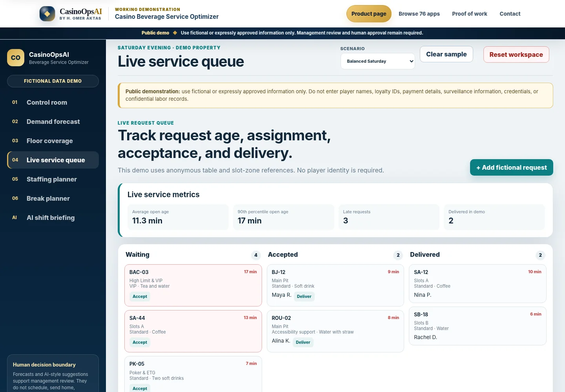The height and width of the screenshot is (392, 565).
Task: Click the Late requests metric value
Action: (x=346, y=221)
